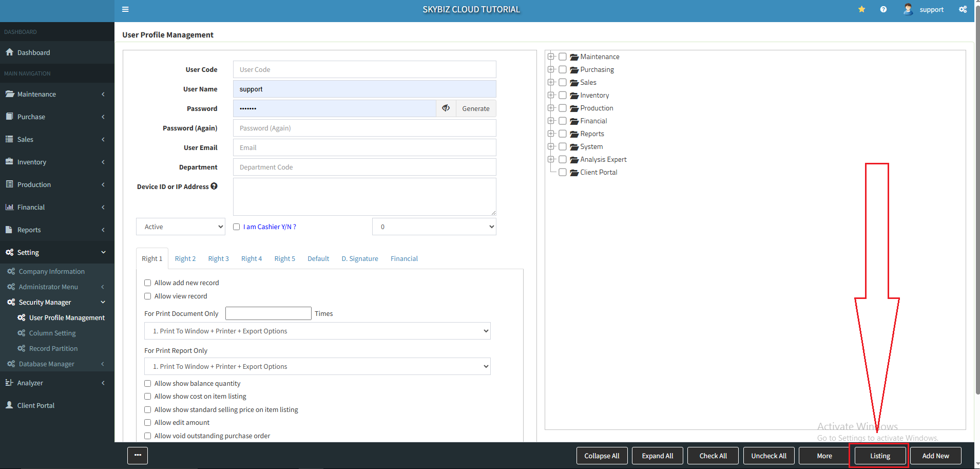Click the User Email input field
Viewport: 980px width, 469px height.
pos(364,147)
